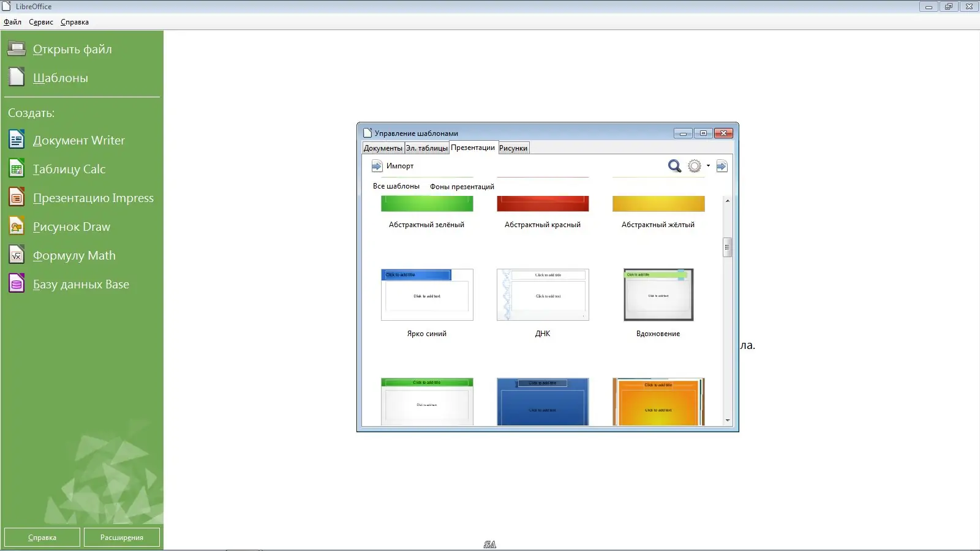Image resolution: width=980 pixels, height=551 pixels.
Task: Minimize the Управление шаблонами dialog
Action: (x=684, y=133)
